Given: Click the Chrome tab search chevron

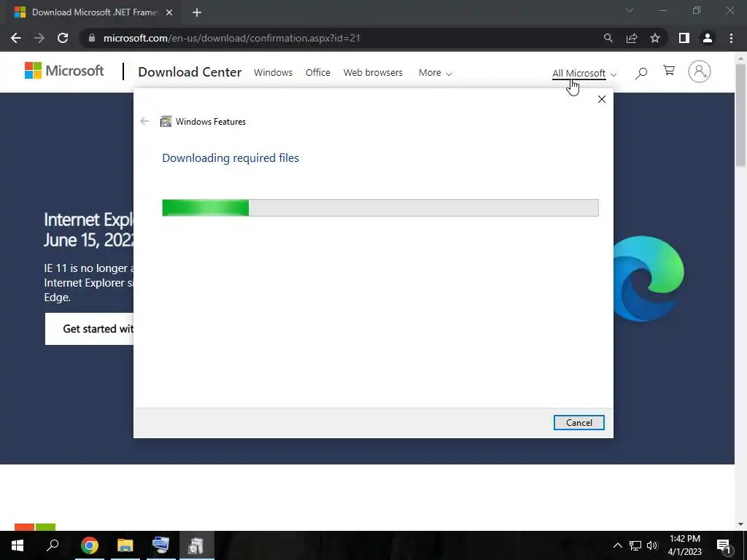Looking at the screenshot, I should [630, 10].
